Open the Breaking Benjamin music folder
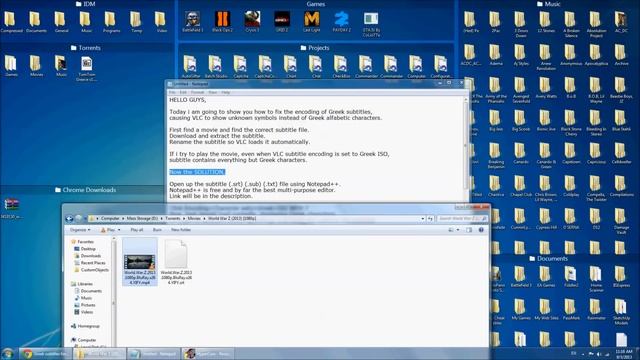Screen dimensions: 640x360 click(x=496, y=156)
